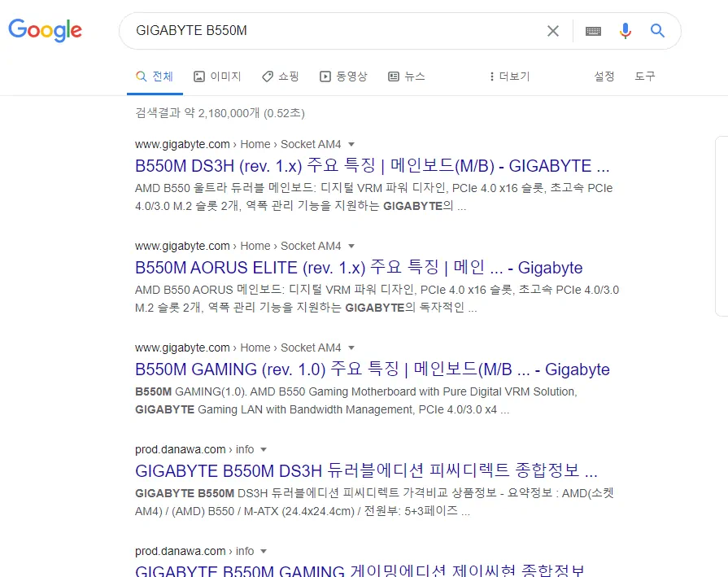Switch to the 쇼핑 tab
Screen dimensions: 728x577
click(281, 76)
